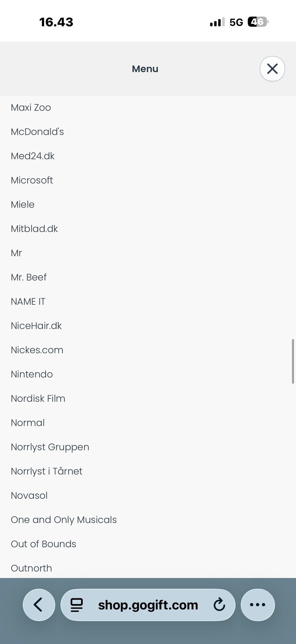Reload the page with the refresh icon

click(x=219, y=604)
